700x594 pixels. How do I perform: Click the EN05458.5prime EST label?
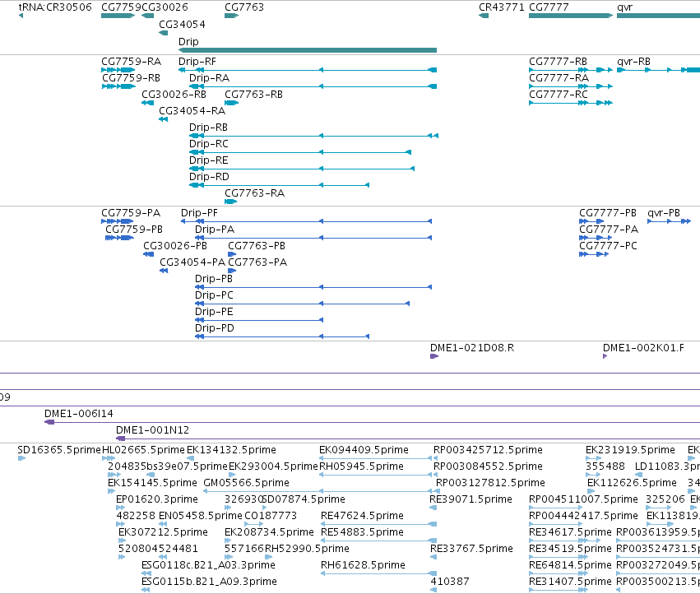point(201,516)
